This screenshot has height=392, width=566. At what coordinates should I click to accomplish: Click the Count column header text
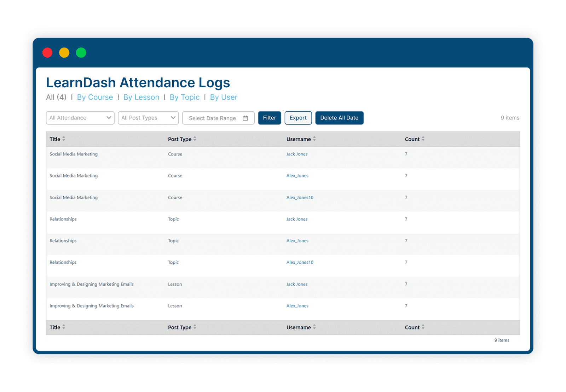pos(412,139)
